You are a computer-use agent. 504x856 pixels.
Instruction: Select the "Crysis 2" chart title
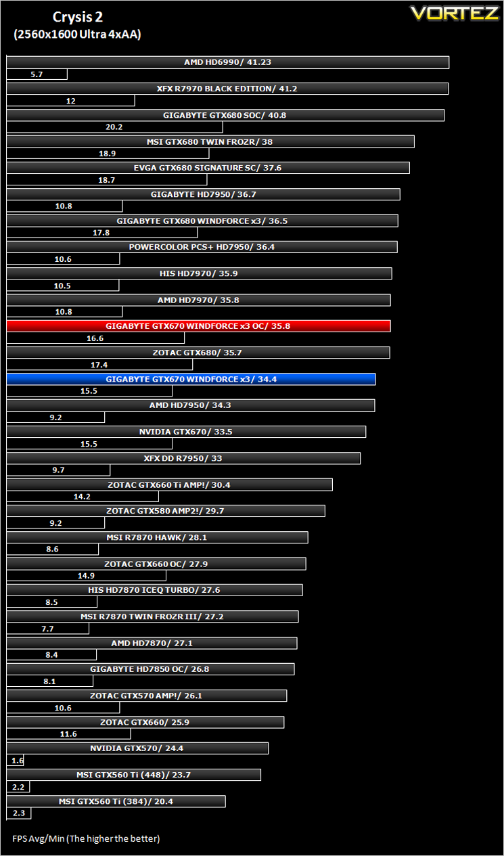78,17
